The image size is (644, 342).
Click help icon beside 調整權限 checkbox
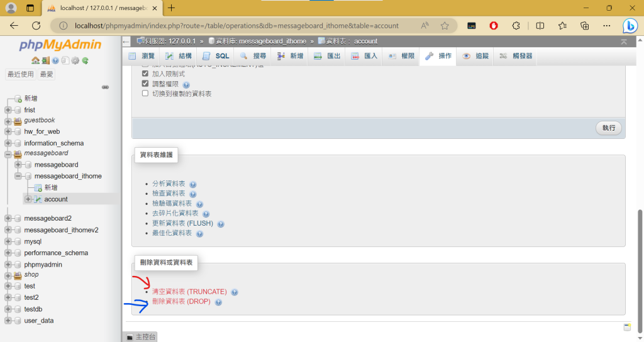(x=186, y=85)
